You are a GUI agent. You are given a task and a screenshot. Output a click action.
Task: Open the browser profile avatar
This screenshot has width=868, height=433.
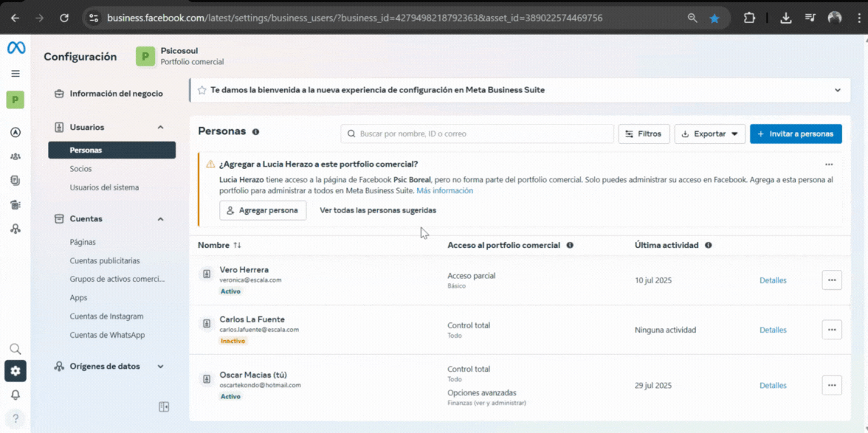(x=835, y=18)
